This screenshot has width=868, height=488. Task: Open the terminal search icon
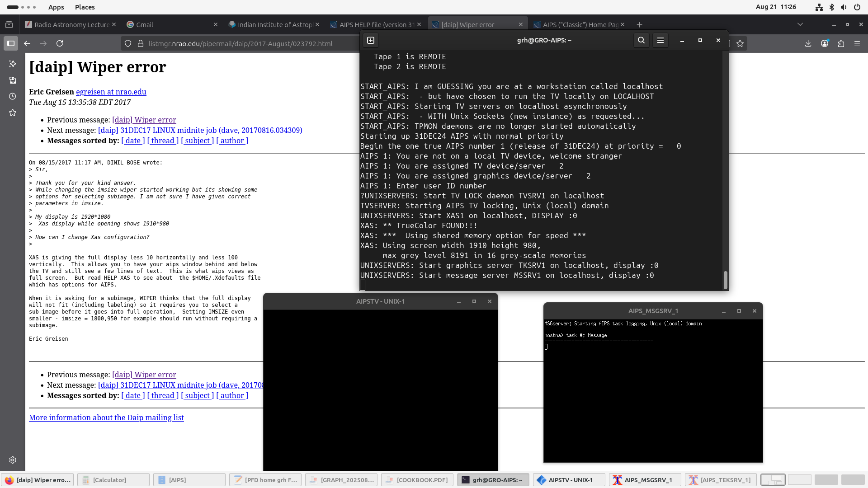coord(641,40)
